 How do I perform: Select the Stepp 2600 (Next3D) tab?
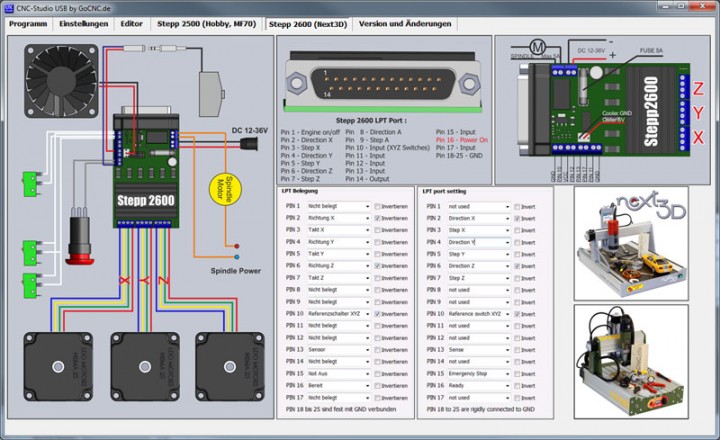point(308,24)
